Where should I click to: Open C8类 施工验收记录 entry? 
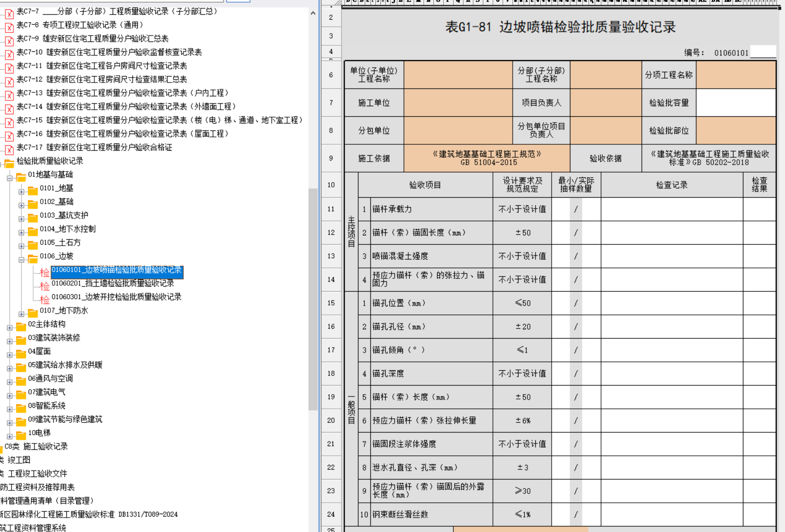click(36, 446)
